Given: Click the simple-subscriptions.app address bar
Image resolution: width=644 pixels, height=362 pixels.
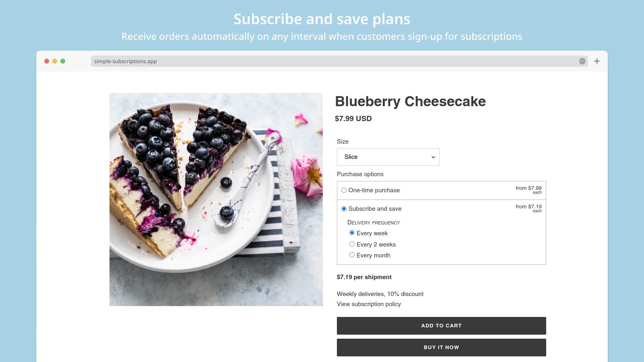Looking at the screenshot, I should (x=334, y=61).
